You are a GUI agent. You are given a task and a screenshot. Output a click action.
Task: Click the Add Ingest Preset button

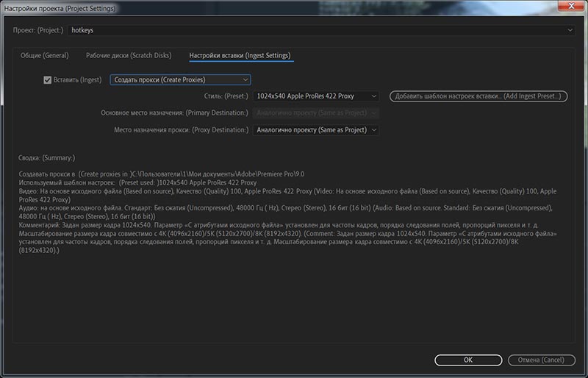(x=478, y=96)
